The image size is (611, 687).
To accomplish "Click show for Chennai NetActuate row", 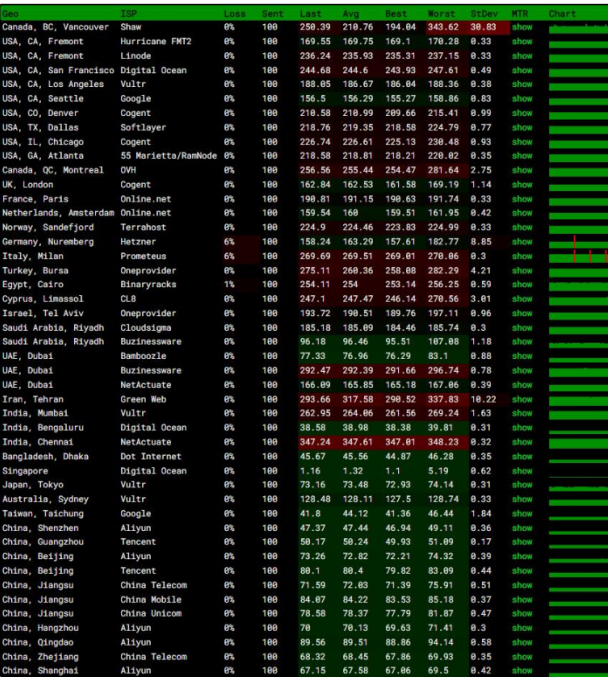I will coord(522,443).
